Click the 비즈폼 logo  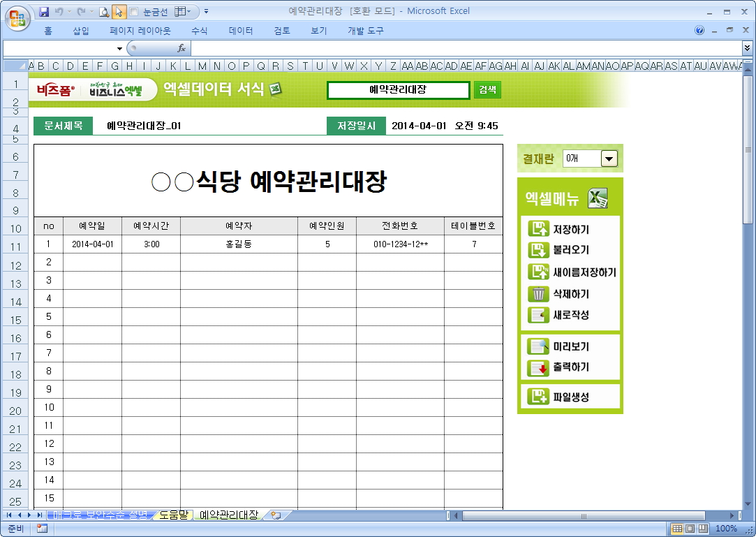[x=56, y=90]
